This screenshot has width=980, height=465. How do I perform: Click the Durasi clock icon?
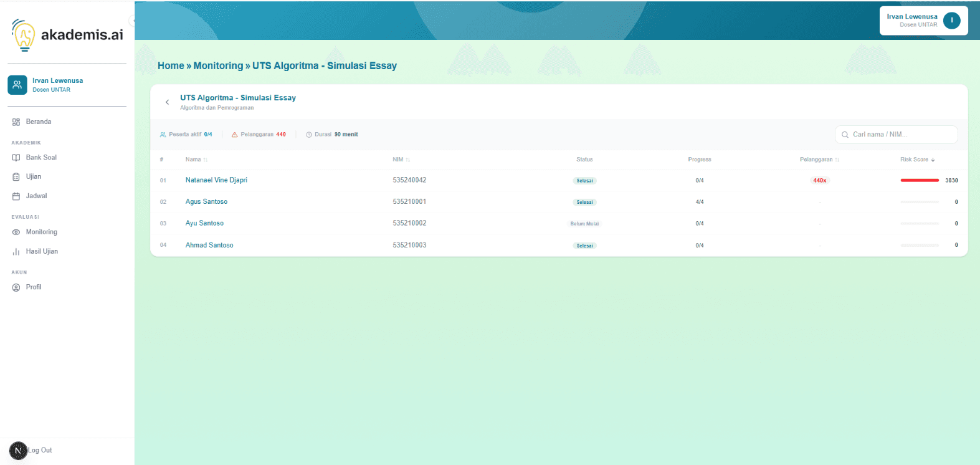[x=309, y=135]
